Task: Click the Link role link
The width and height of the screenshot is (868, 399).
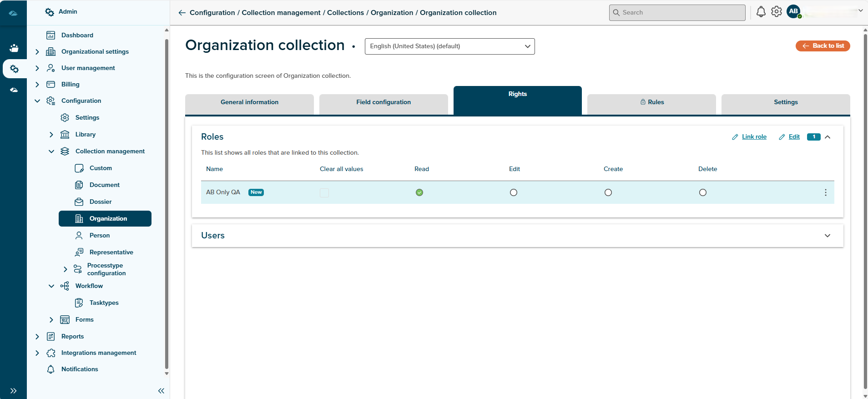Action: pyautogui.click(x=754, y=137)
